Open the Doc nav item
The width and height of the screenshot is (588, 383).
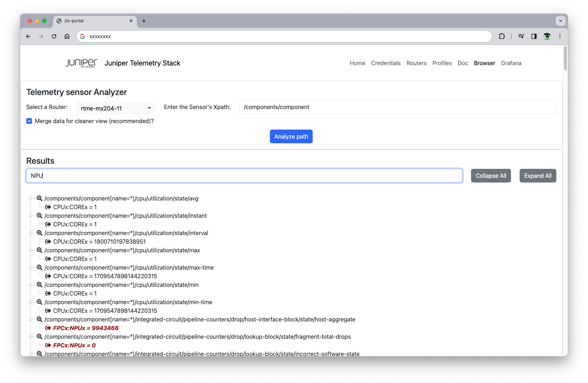pyautogui.click(x=463, y=63)
